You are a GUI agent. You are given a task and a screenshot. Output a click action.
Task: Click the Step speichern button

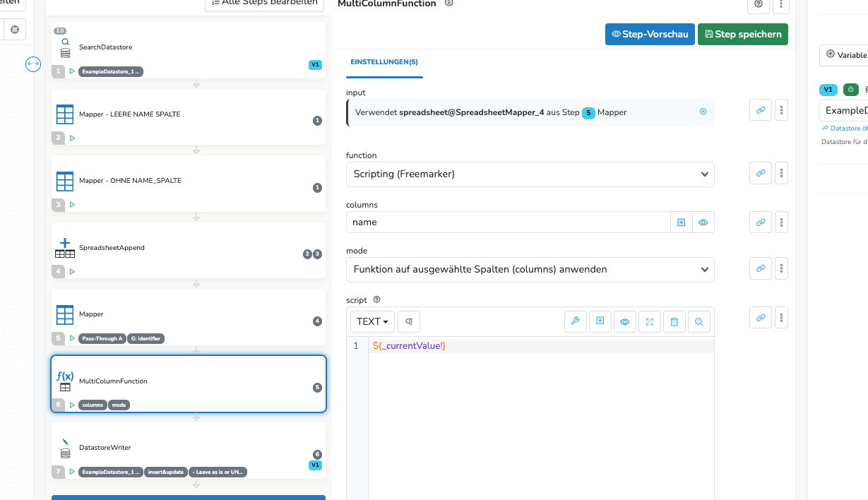[x=742, y=34]
